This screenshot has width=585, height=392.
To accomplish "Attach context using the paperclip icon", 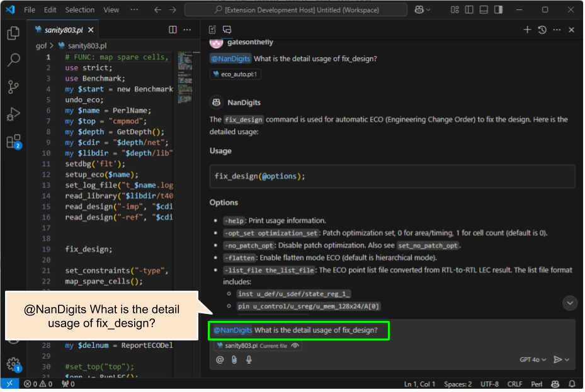I will [234, 359].
